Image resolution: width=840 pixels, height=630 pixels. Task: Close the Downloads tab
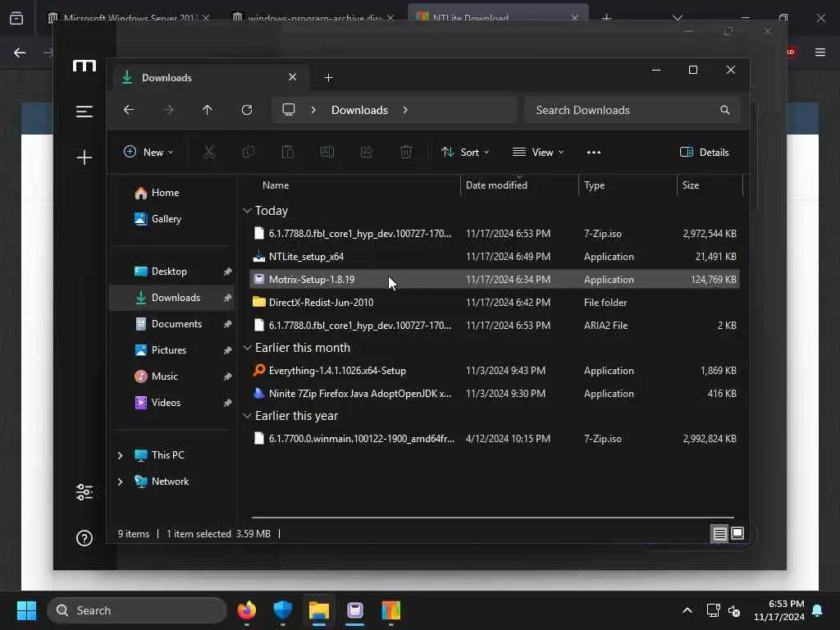293,77
